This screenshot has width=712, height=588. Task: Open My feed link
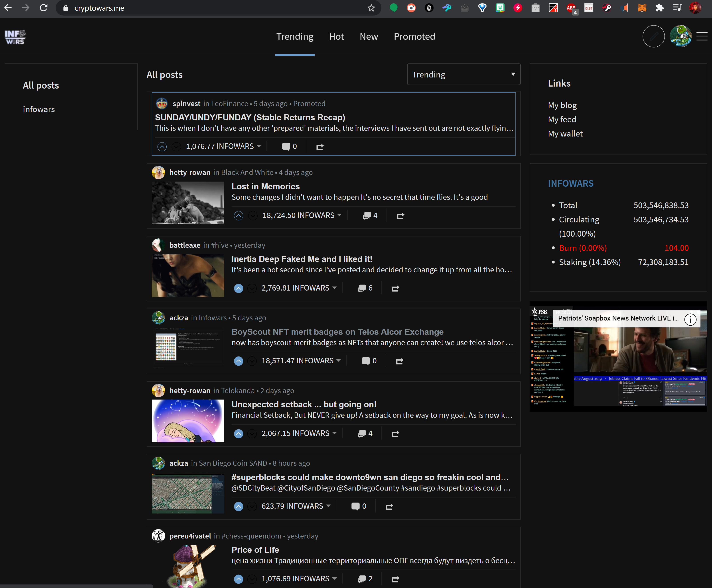(562, 120)
